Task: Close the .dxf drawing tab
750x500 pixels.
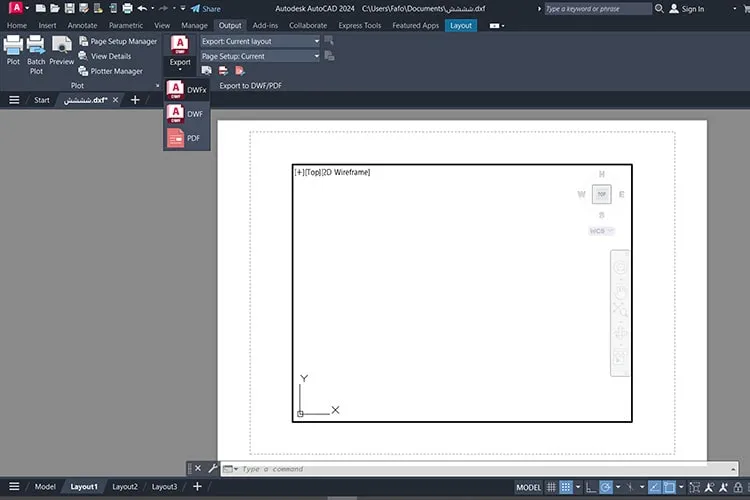Action: (x=115, y=100)
